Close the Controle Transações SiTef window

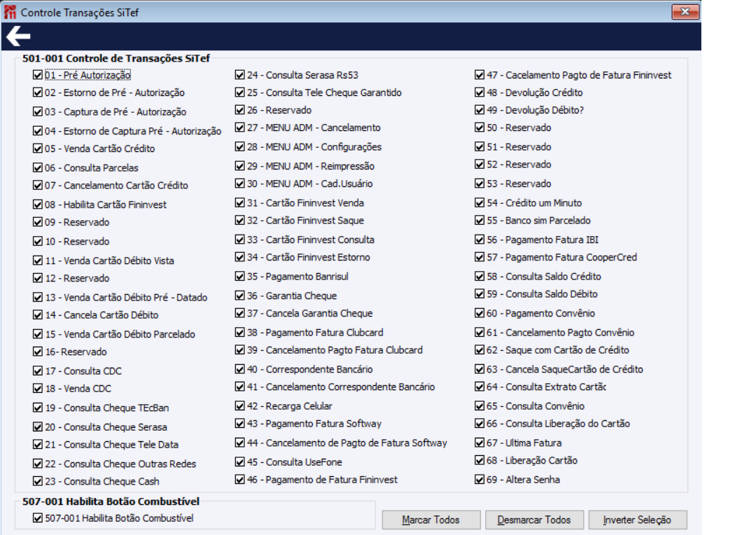[x=685, y=12]
